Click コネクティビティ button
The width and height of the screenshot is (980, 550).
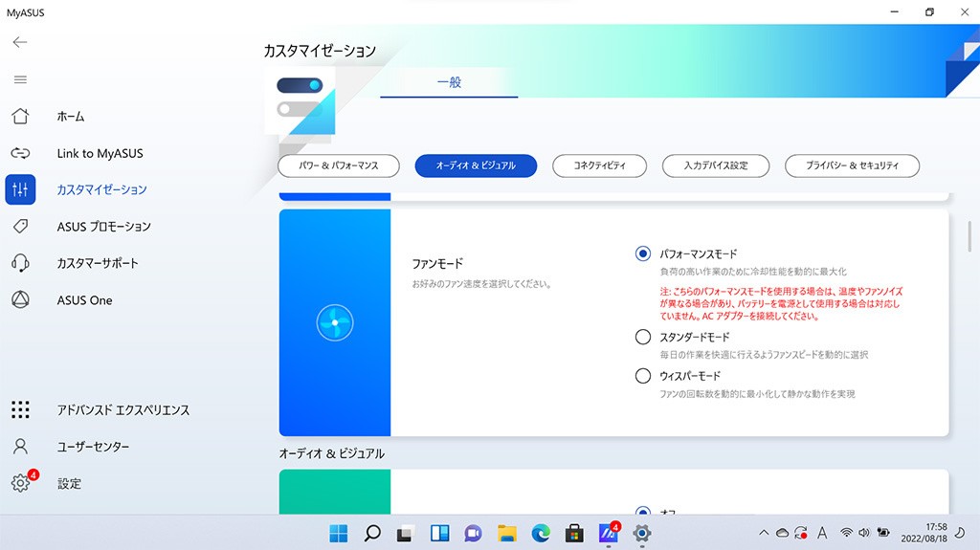(599, 165)
